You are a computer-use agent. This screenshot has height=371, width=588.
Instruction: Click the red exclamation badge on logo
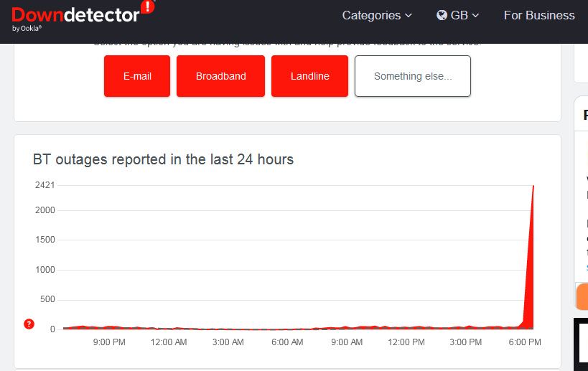point(147,7)
